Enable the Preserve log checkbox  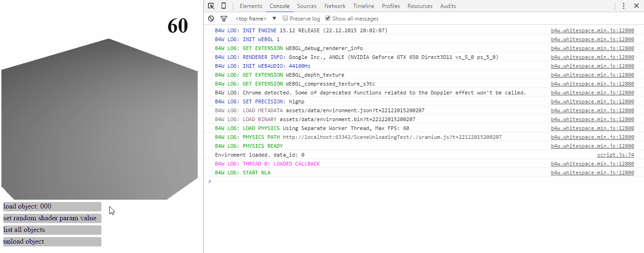[x=286, y=19]
